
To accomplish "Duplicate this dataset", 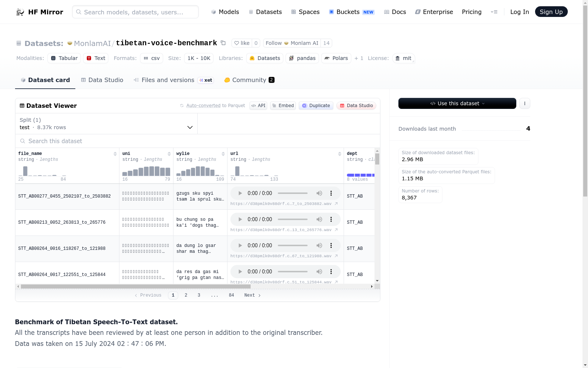I will (x=316, y=106).
